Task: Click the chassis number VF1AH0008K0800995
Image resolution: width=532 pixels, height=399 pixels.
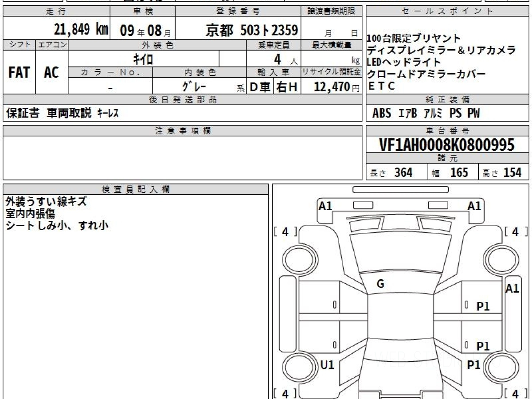Action: pyautogui.click(x=447, y=145)
